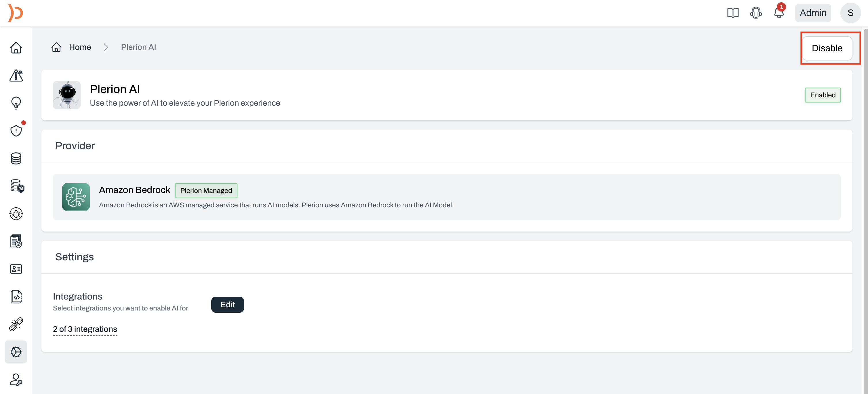
Task: Open the S user avatar menu
Action: coord(850,13)
